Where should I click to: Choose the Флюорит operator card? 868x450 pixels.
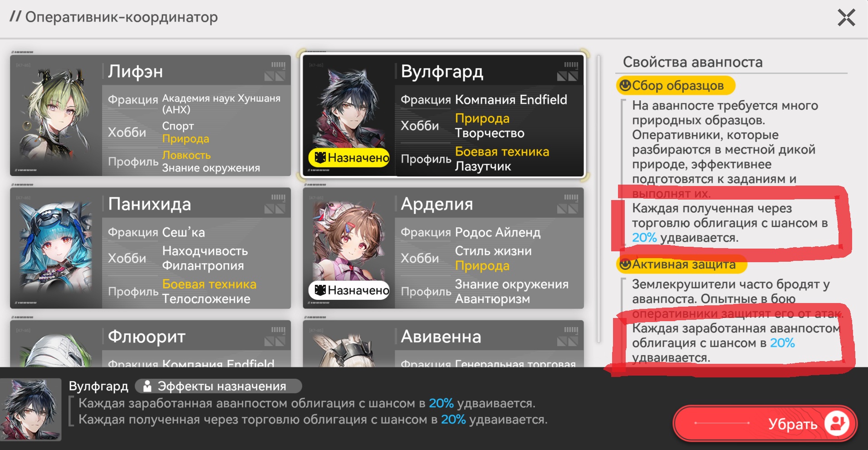[x=150, y=343]
